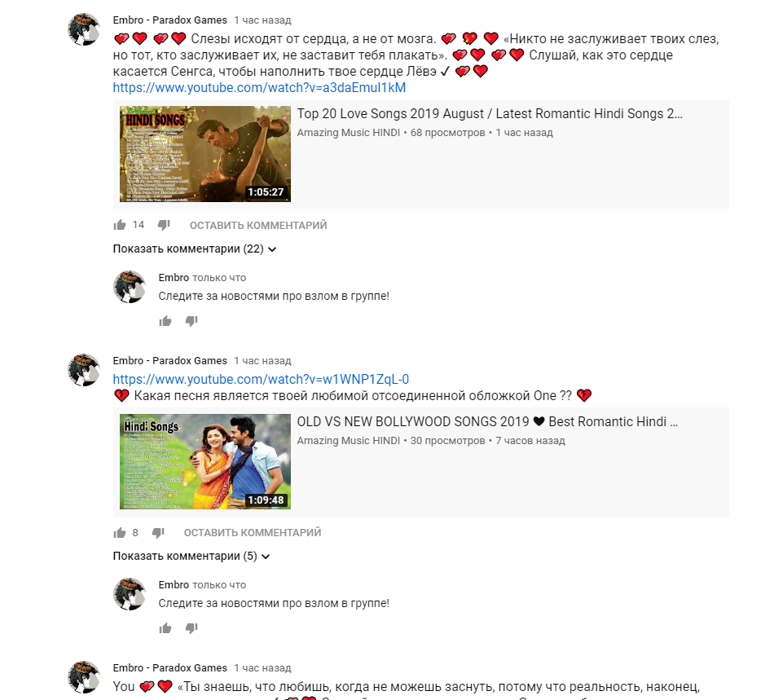This screenshot has height=700, width=774.
Task: Open Embro - Paradox Games avatar on first post
Action: tap(84, 29)
